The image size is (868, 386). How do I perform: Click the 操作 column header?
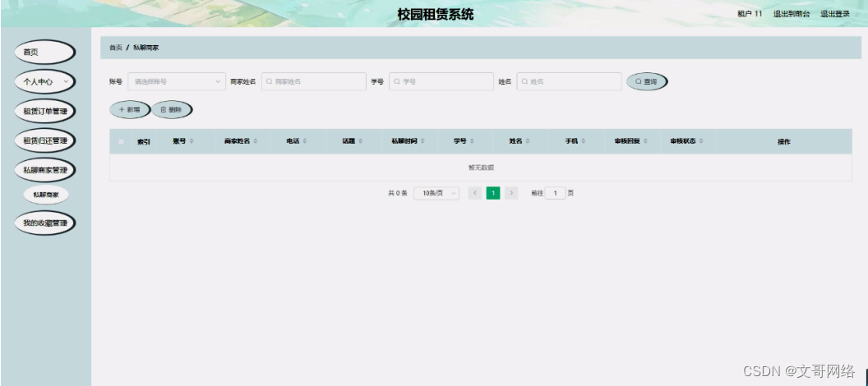pyautogui.click(x=784, y=141)
